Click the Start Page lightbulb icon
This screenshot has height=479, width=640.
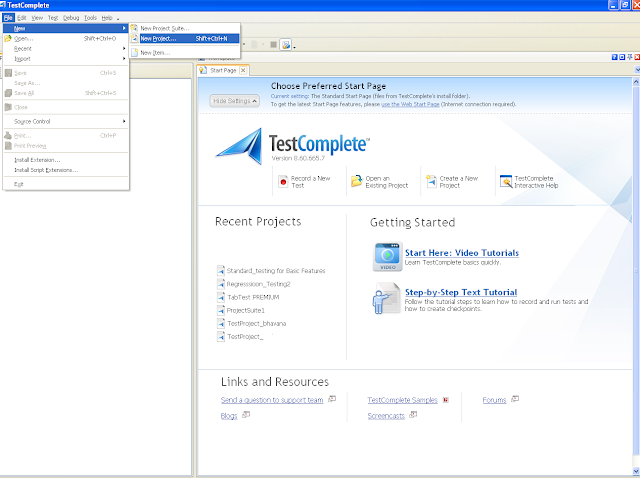pyautogui.click(x=203, y=70)
